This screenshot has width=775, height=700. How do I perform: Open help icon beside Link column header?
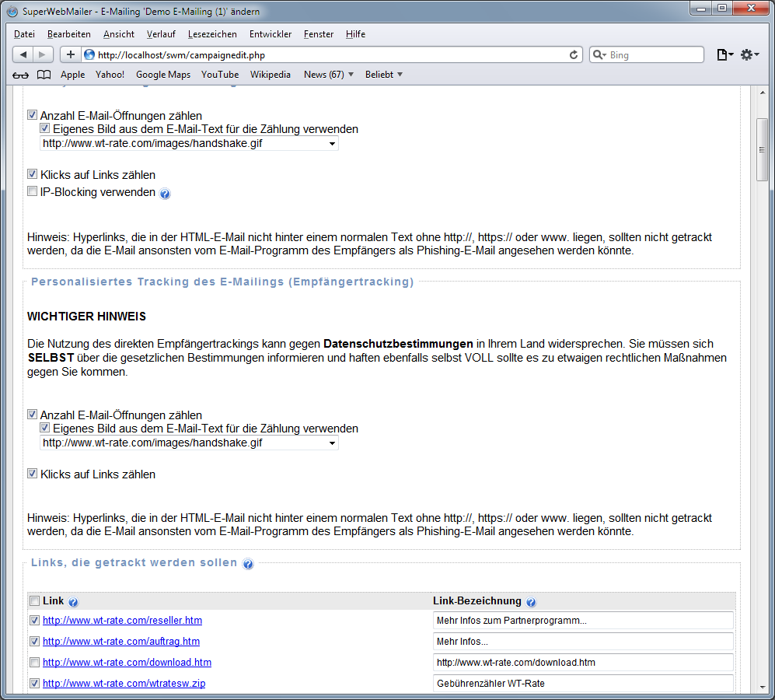click(73, 601)
